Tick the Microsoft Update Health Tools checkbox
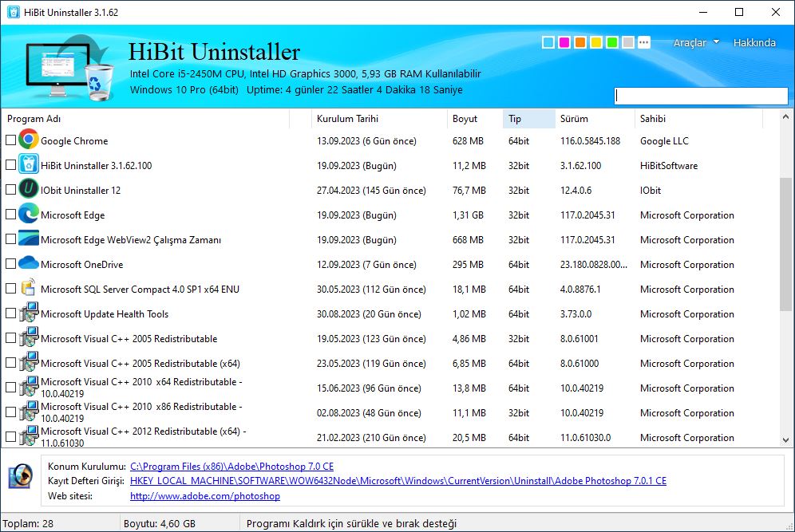Image resolution: width=795 pixels, height=532 pixels. (10, 313)
